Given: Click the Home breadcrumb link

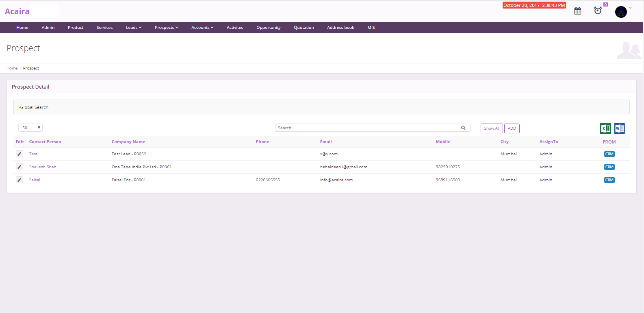Looking at the screenshot, I should [12, 68].
